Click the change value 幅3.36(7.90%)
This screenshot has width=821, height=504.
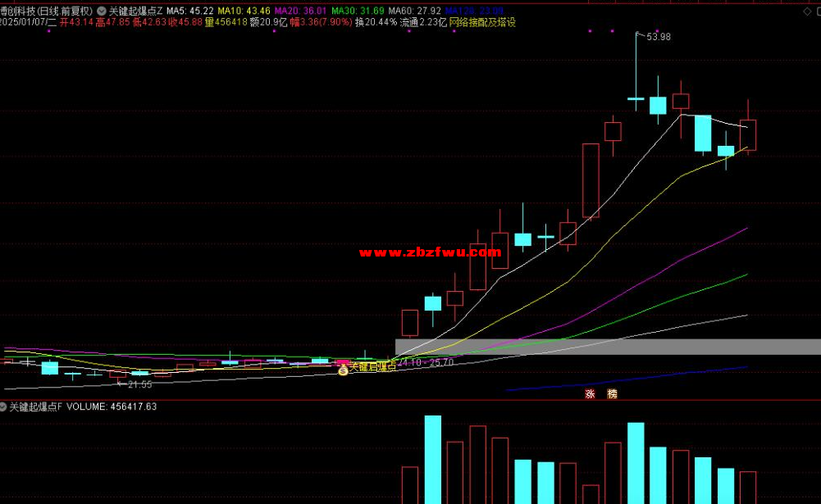321,22
